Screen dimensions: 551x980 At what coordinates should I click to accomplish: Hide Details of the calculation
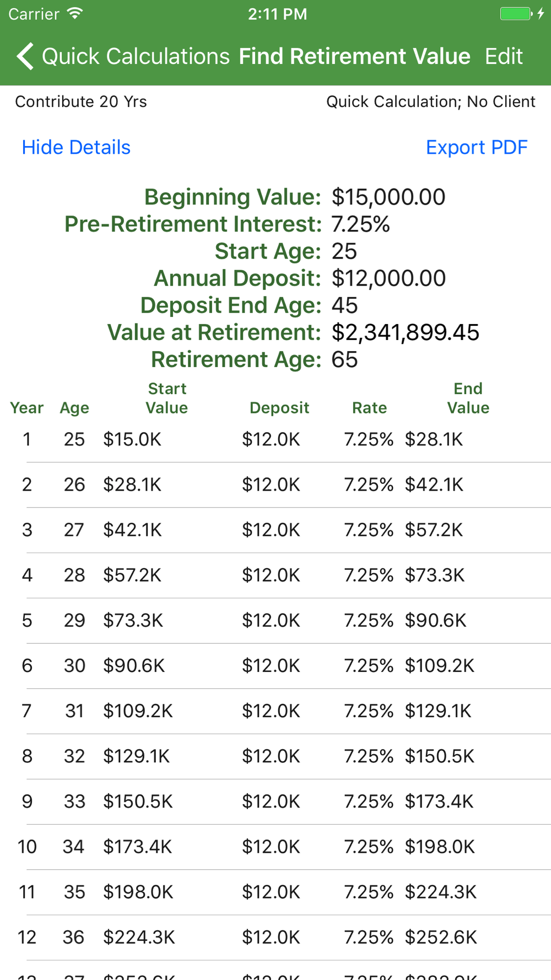click(x=76, y=148)
